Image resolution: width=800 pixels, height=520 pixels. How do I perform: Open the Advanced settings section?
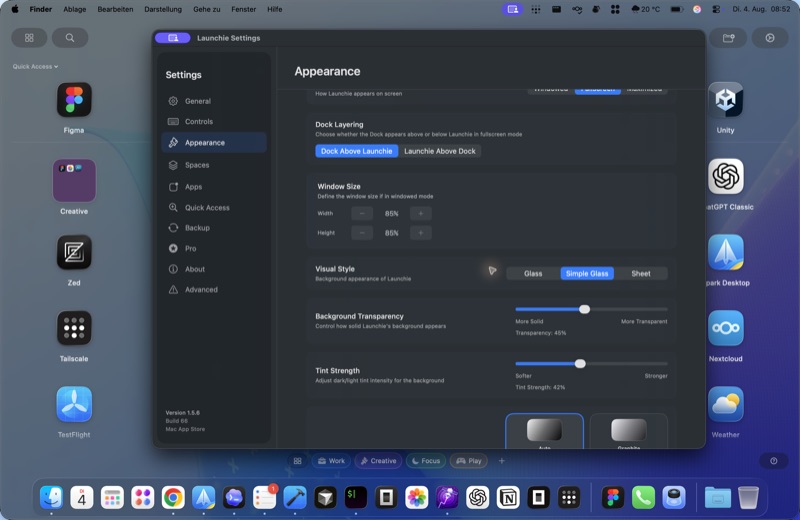[x=214, y=289]
